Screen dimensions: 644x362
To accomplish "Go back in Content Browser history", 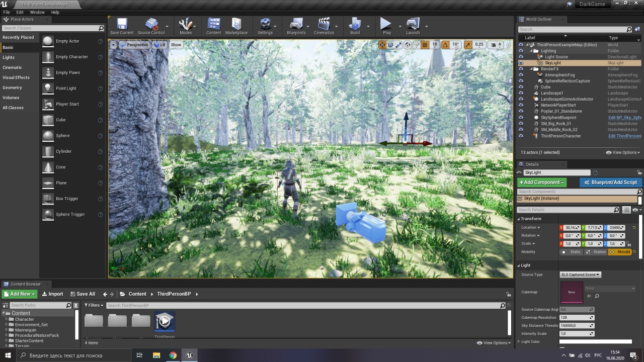I will tap(105, 294).
